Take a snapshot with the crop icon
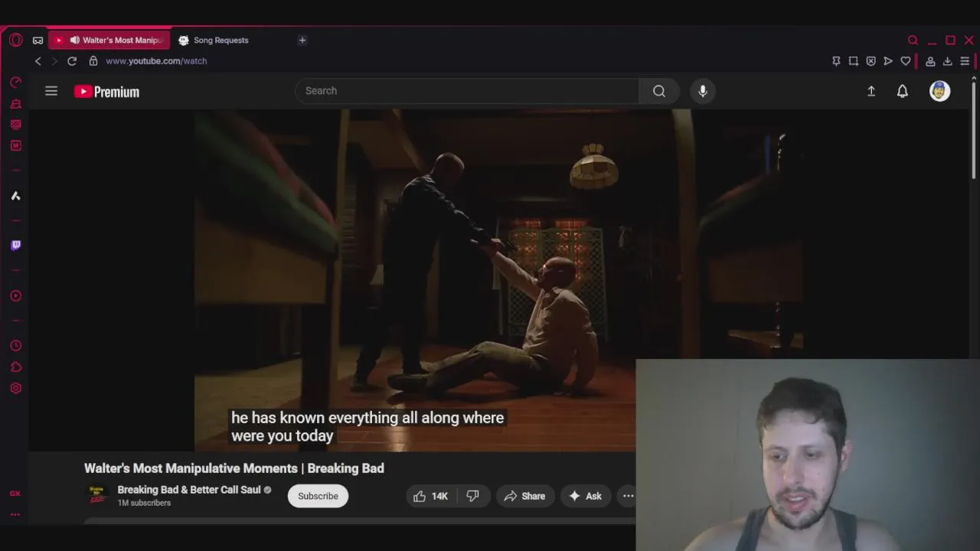The height and width of the screenshot is (551, 980). coord(854,61)
